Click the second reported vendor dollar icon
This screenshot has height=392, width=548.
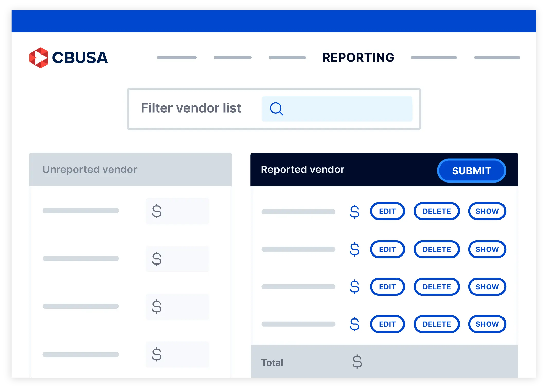point(355,249)
